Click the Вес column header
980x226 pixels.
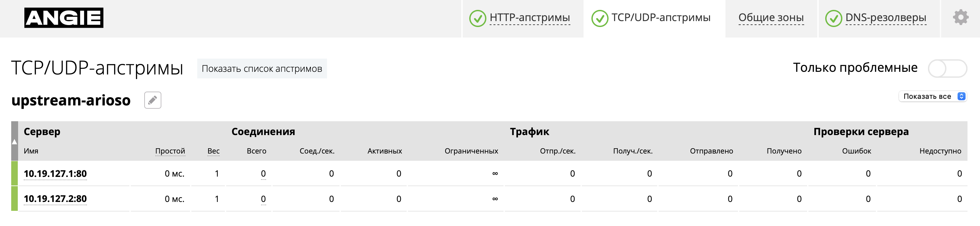click(213, 151)
